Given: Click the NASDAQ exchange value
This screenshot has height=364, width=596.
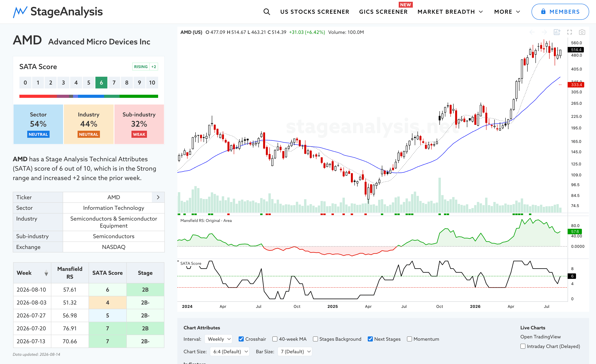Looking at the screenshot, I should [113, 247].
